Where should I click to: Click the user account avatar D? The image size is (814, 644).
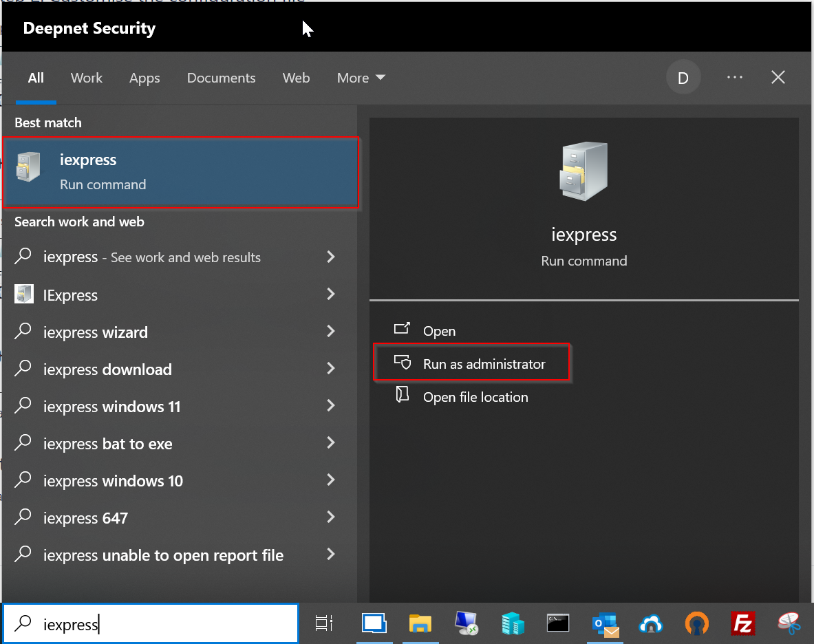pyautogui.click(x=683, y=78)
